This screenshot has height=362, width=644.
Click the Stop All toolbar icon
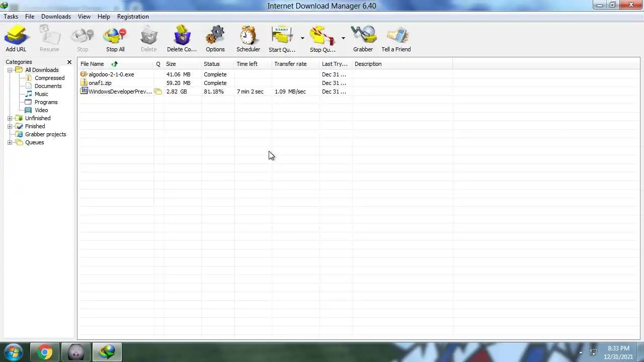pyautogui.click(x=115, y=39)
